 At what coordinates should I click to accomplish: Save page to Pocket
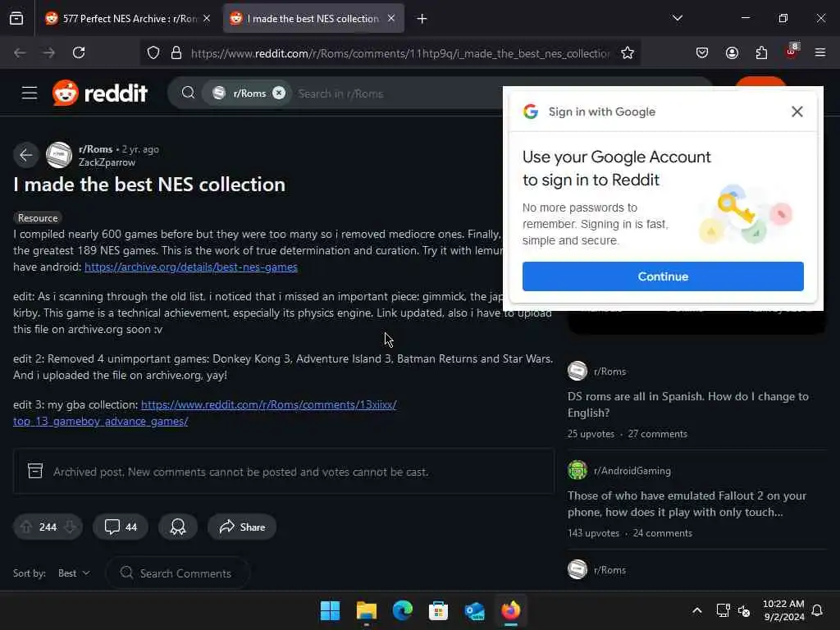coord(702,52)
